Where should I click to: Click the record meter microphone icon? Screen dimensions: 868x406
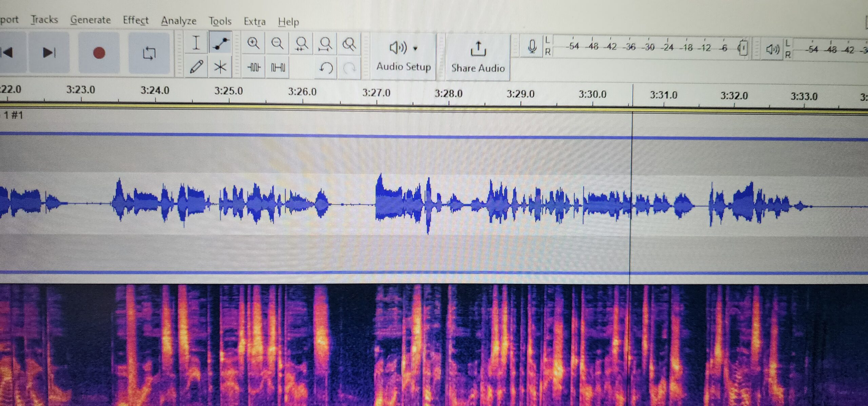[x=532, y=47]
